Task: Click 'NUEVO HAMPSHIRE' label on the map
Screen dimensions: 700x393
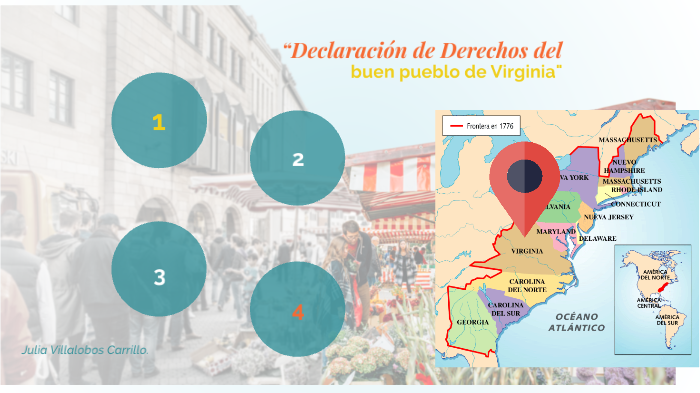Action: coord(625,167)
